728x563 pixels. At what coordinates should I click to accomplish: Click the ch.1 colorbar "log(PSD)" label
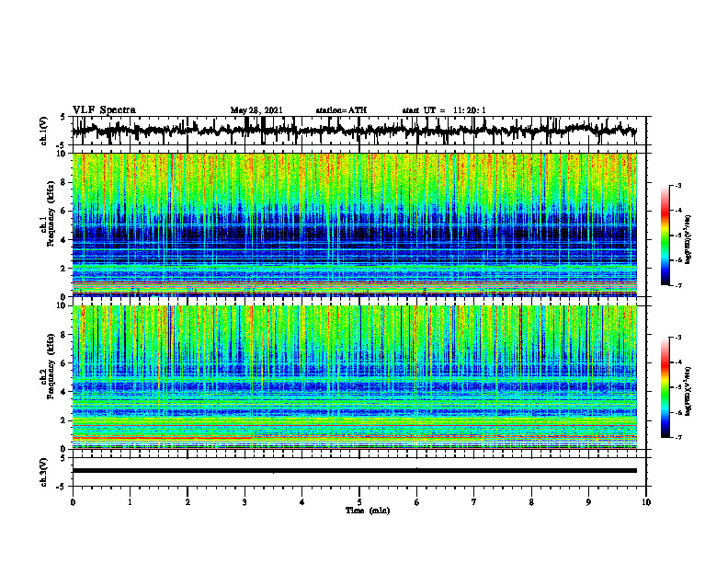click(688, 240)
